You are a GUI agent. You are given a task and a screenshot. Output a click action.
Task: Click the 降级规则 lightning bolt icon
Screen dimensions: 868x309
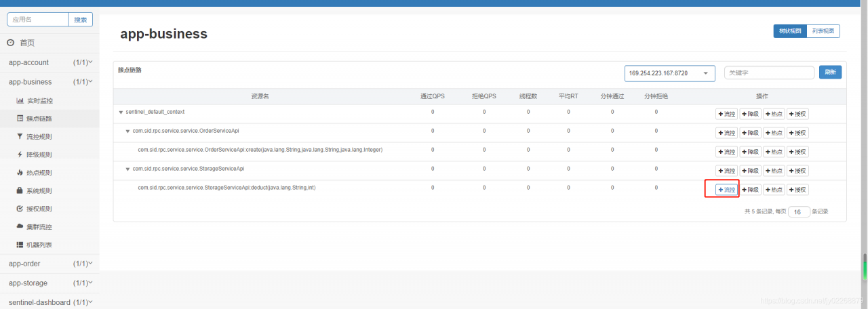(x=20, y=154)
